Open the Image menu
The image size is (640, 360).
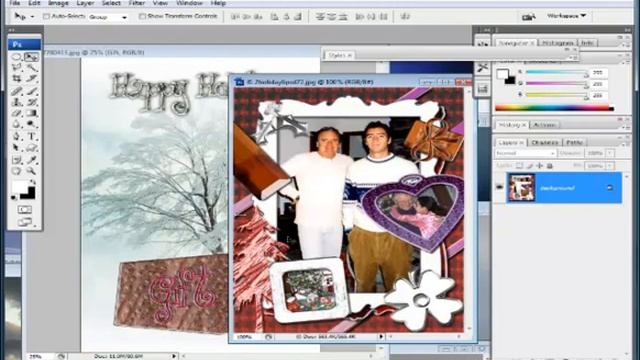pyautogui.click(x=58, y=3)
